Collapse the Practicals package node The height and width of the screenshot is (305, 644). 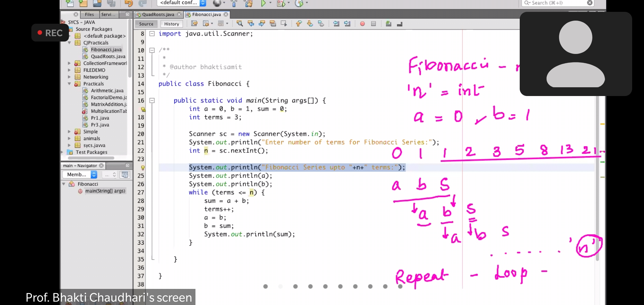[69, 84]
